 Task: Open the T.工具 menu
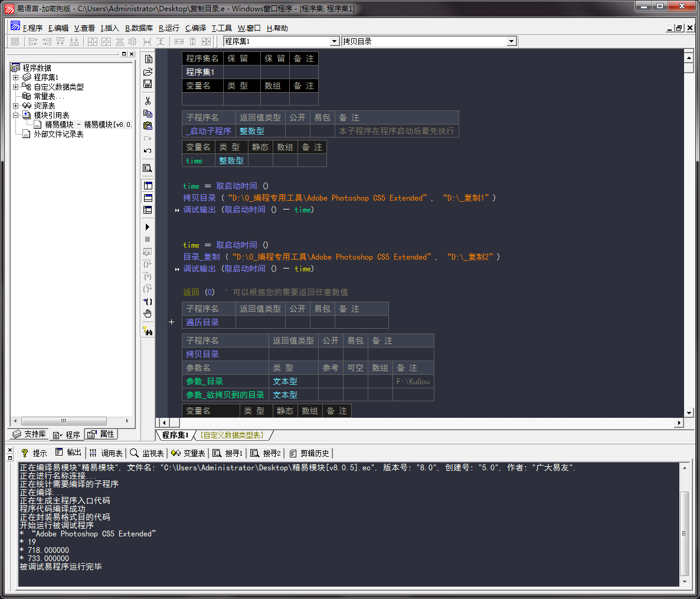[x=221, y=28]
